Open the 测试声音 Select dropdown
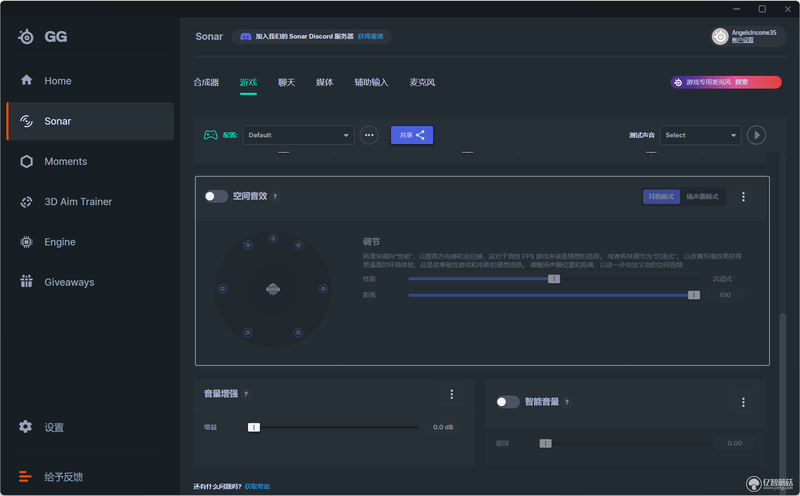This screenshot has height=496, width=800. click(x=701, y=135)
